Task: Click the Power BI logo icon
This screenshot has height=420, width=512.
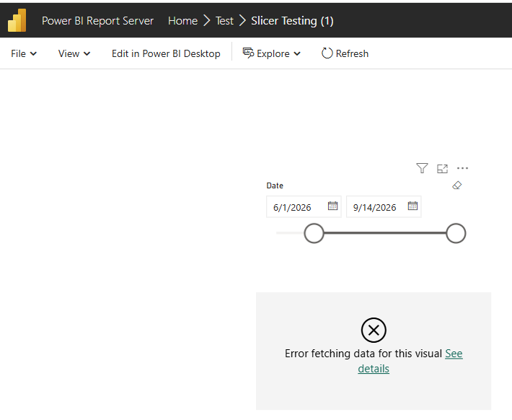Action: (17, 21)
